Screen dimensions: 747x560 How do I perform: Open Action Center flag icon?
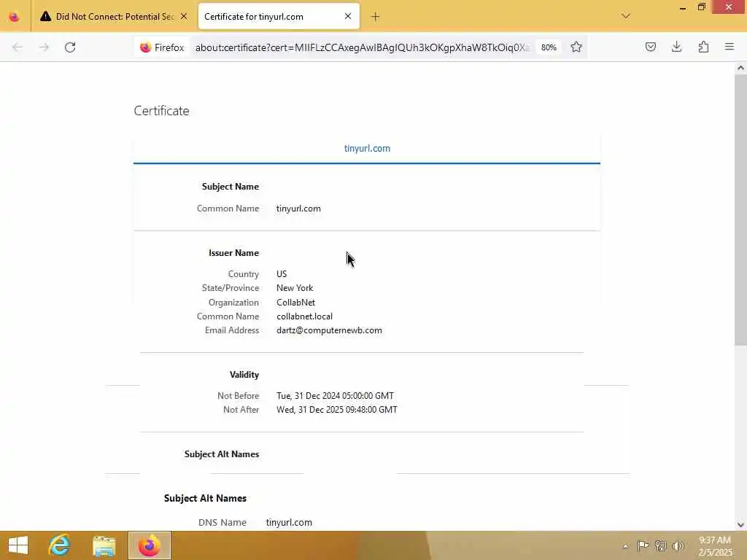coord(643,545)
